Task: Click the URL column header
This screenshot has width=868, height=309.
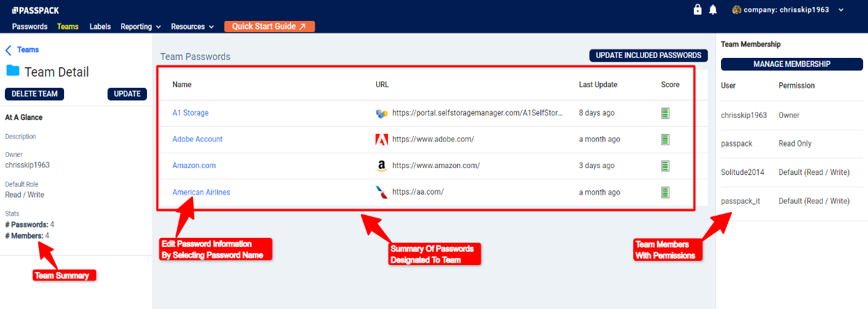Action: 382,84
